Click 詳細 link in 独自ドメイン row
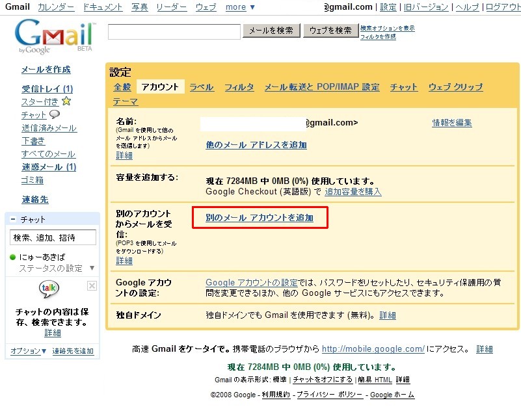Viewport: 521px width, 420px height. pos(388,315)
